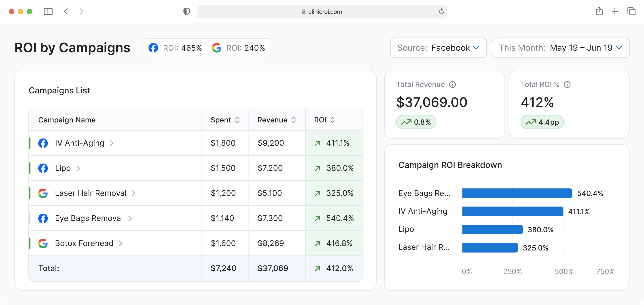Image resolution: width=644 pixels, height=305 pixels.
Task: Expand Botox Forehead row chevron
Action: coord(121,243)
